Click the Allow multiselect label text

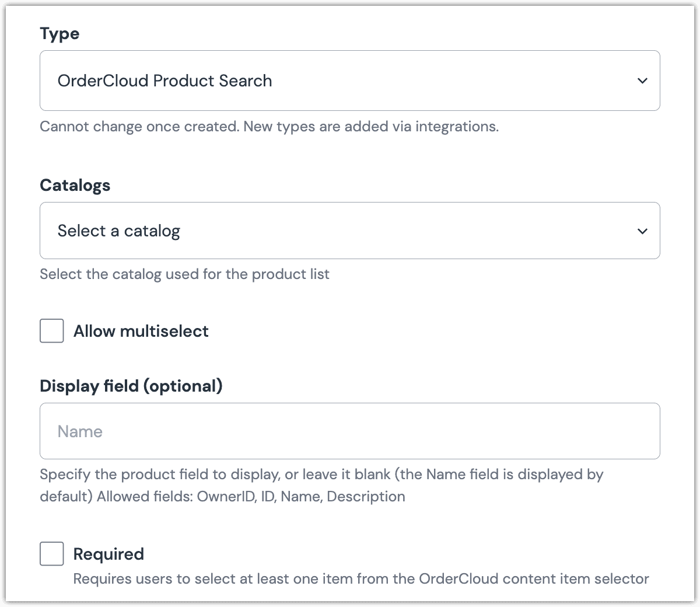pyautogui.click(x=141, y=331)
